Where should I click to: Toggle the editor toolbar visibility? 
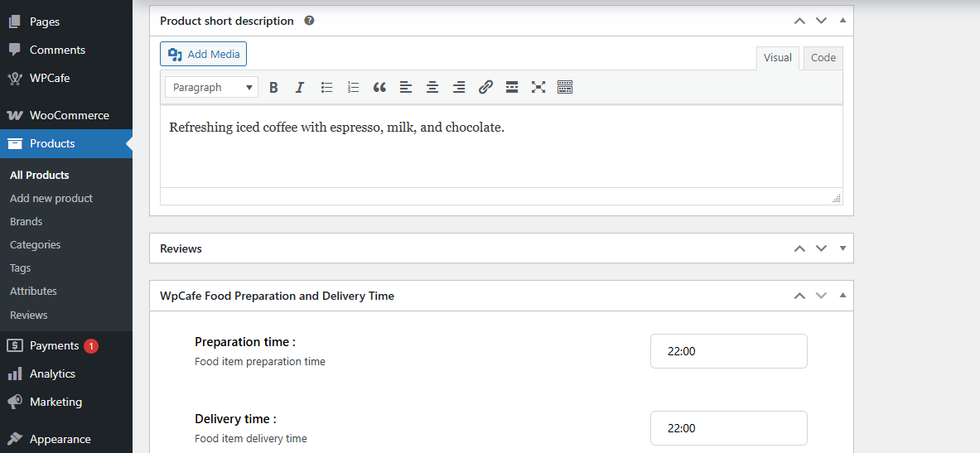565,87
